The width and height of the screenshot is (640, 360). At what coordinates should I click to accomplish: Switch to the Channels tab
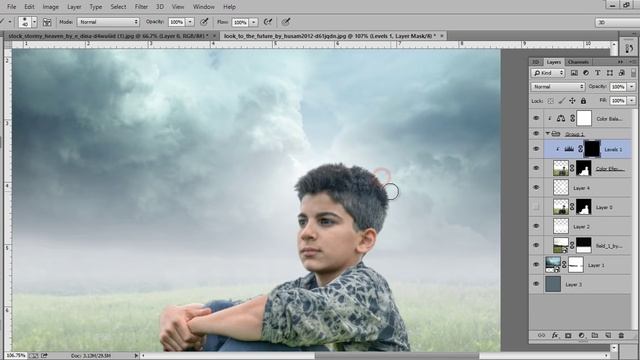tap(578, 62)
